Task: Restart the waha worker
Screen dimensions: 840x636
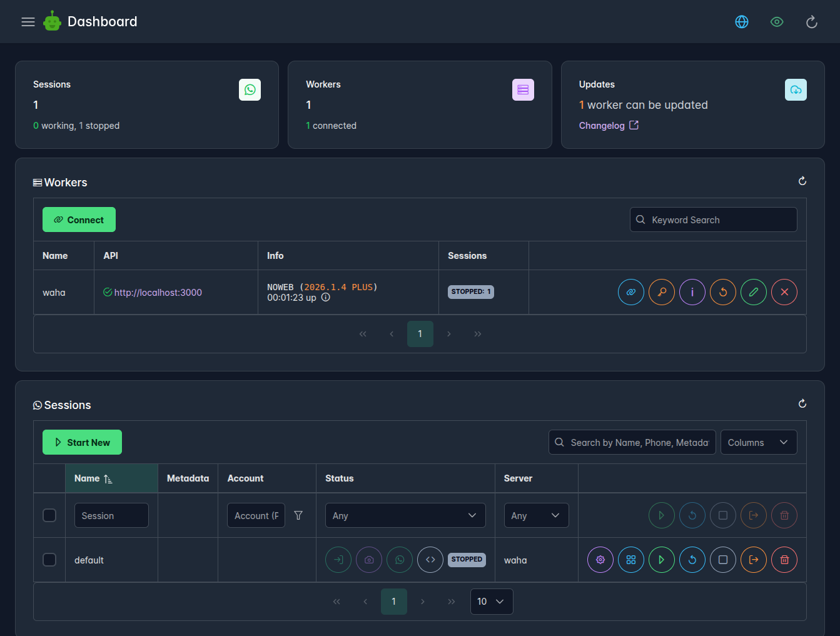Action: [723, 292]
